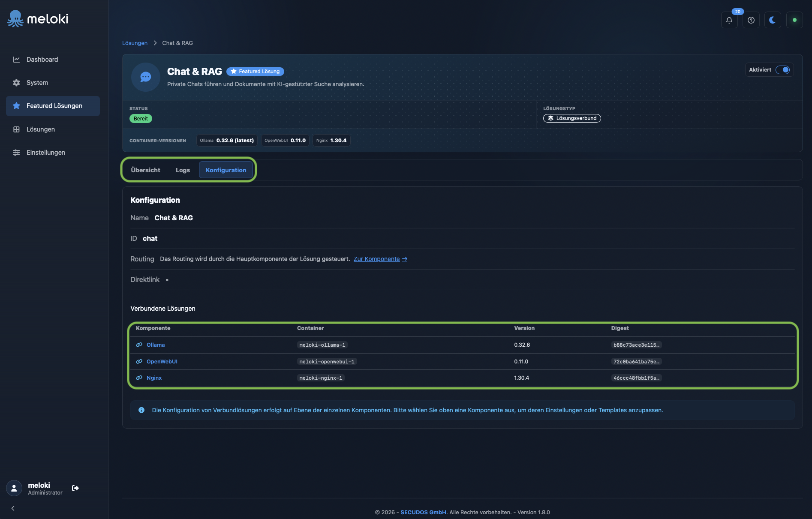
Task: Open Einstellungen in sidebar
Action: coord(53,153)
